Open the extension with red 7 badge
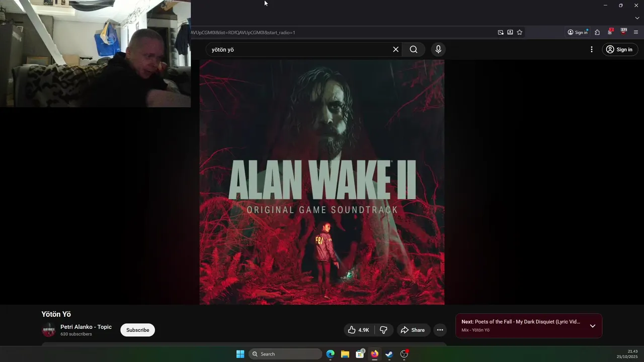Image resolution: width=644 pixels, height=362 pixels. tap(610, 32)
